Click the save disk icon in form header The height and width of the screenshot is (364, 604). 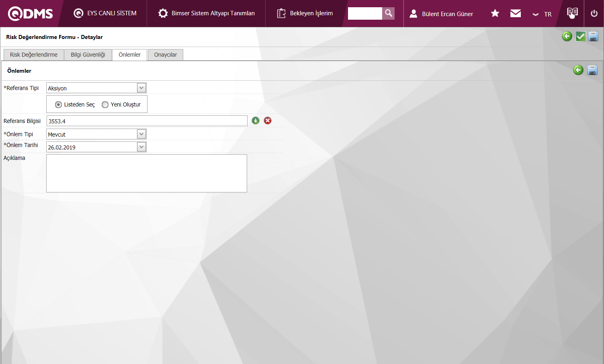point(593,37)
